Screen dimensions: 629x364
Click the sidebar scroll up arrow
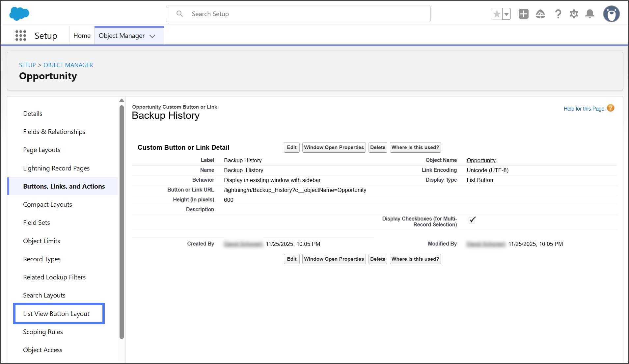point(122,101)
